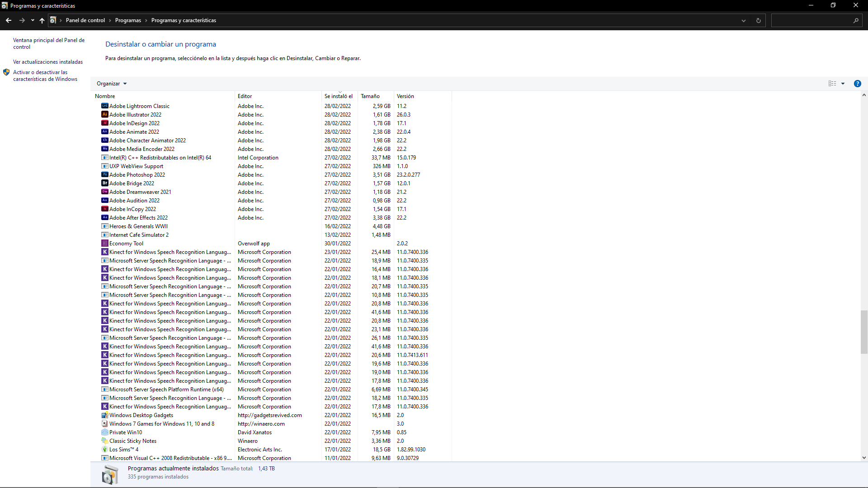Screen dimensions: 868x488
Task: Click the view layout icon
Action: point(832,84)
